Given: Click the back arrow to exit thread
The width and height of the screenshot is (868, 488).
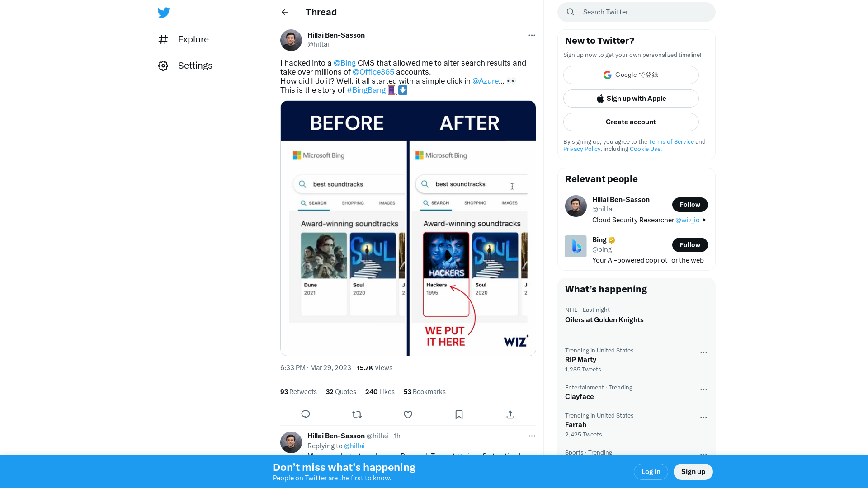Looking at the screenshot, I should click(x=285, y=12).
